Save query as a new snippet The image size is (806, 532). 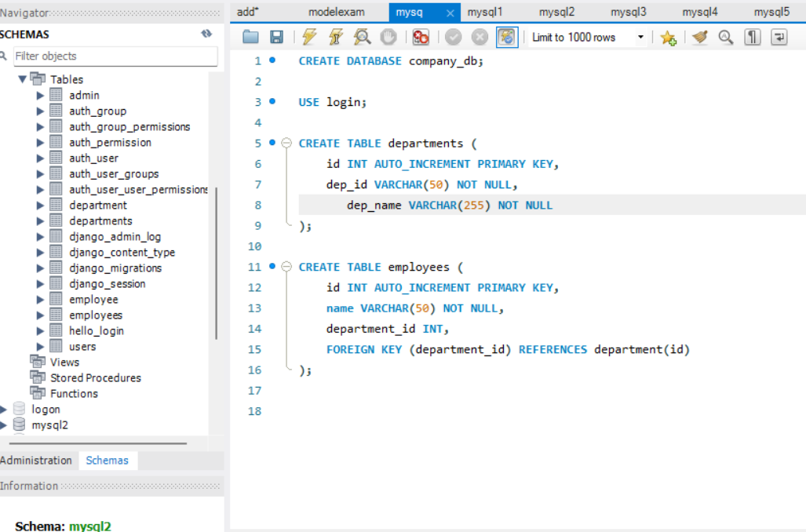pyautogui.click(x=668, y=37)
